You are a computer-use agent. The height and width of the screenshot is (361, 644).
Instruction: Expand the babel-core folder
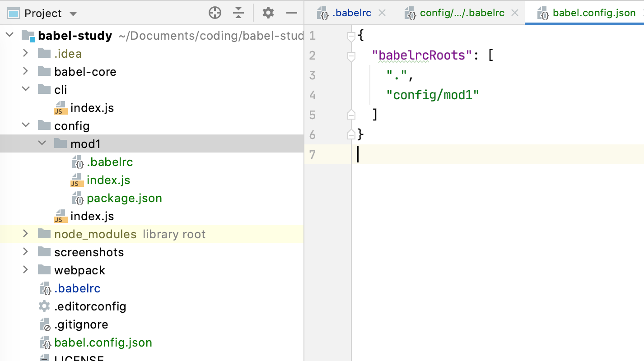click(x=26, y=72)
